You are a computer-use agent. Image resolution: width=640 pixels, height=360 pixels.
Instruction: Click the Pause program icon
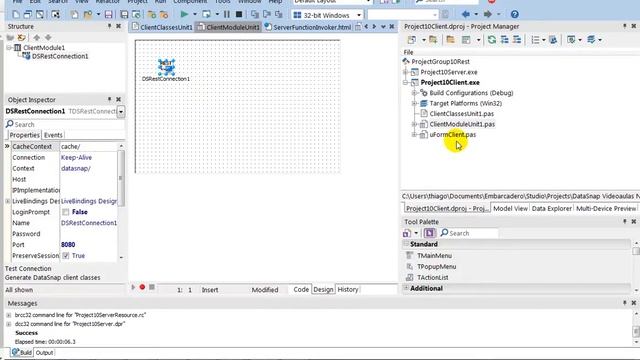pyautogui.click(x=227, y=14)
